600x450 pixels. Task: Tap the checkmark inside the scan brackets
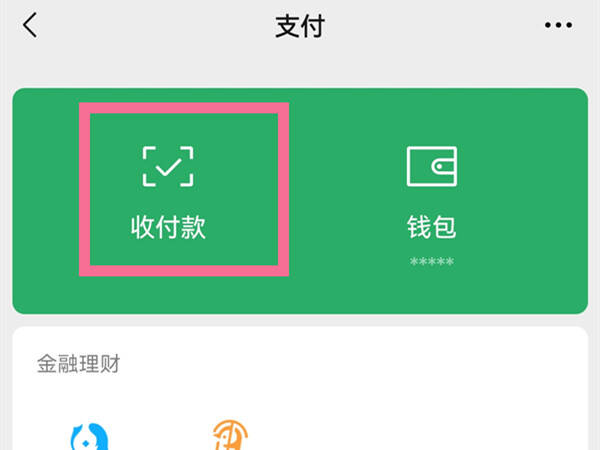click(x=168, y=167)
